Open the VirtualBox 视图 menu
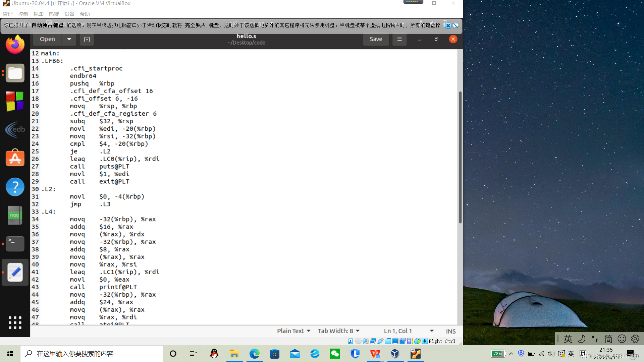The width and height of the screenshot is (644, 362). click(39, 14)
